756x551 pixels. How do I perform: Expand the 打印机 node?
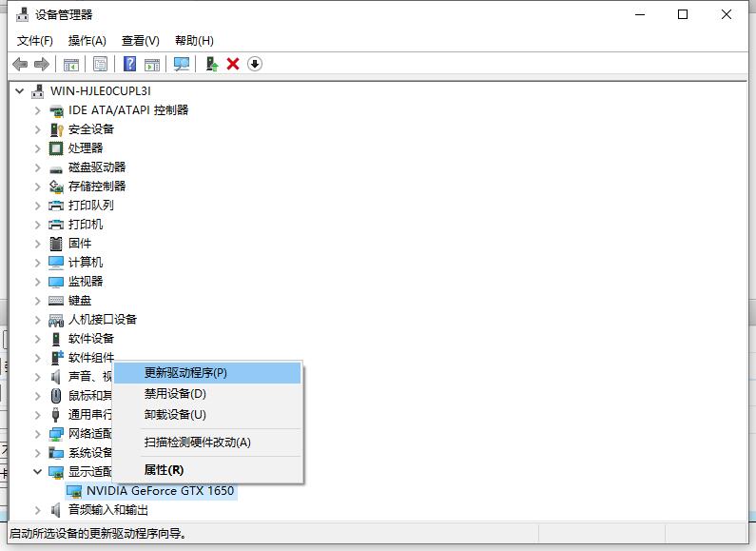38,225
